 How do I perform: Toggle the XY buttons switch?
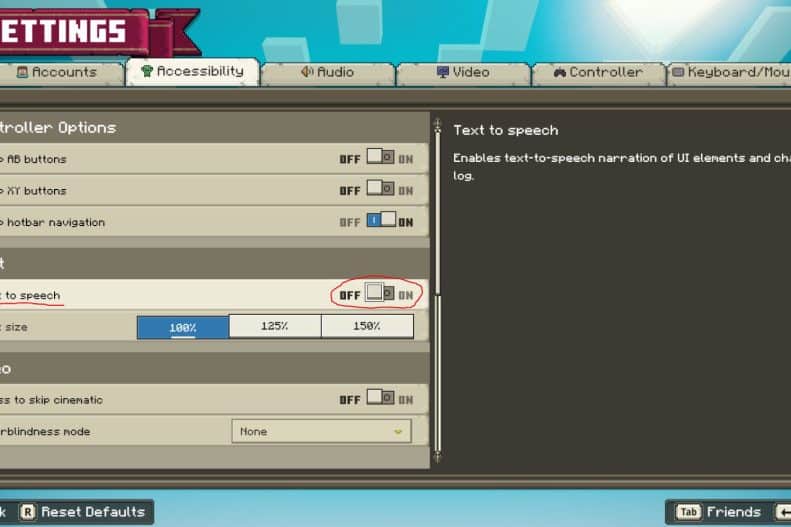380,189
